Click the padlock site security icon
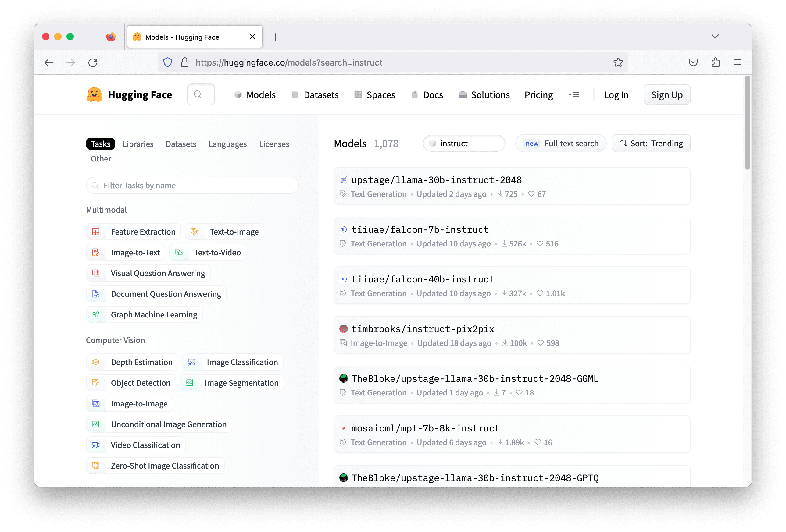Screen dimensions: 786x532 click(185, 62)
